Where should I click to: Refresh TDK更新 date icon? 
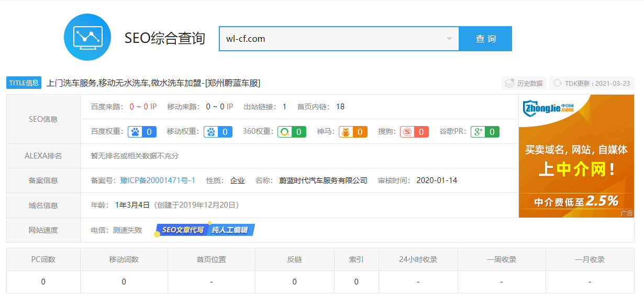(558, 83)
